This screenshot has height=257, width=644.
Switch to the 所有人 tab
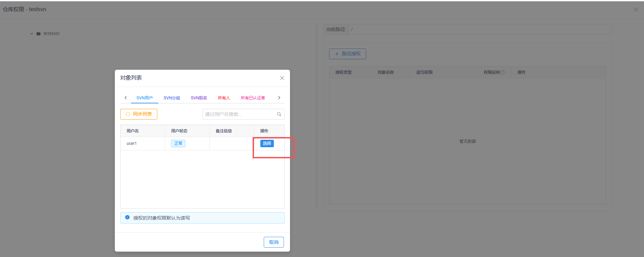[224, 98]
